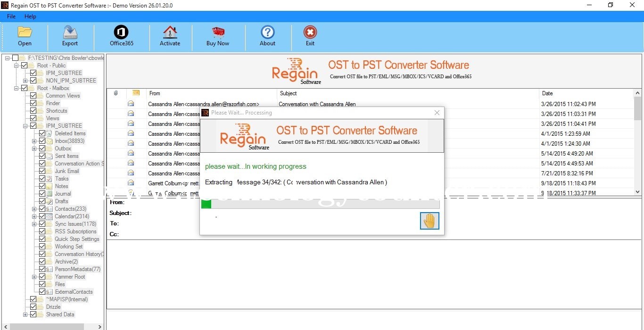Click the Notes folder icon
The image size is (644, 330).
(50, 186)
